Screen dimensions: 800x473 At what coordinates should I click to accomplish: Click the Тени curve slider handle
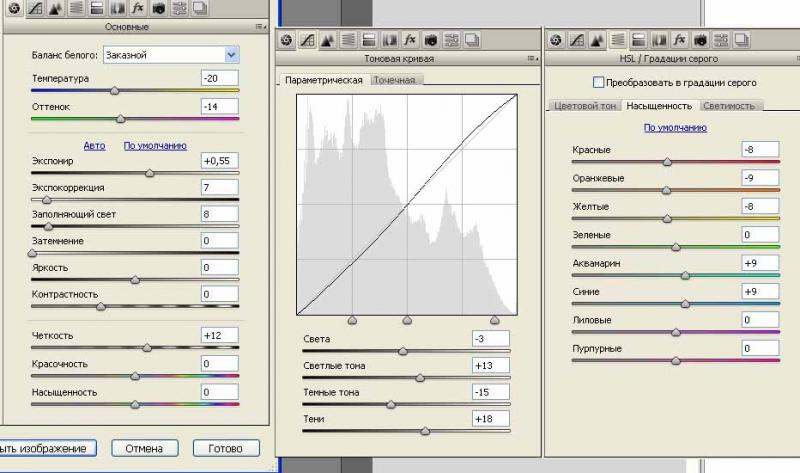(x=426, y=431)
